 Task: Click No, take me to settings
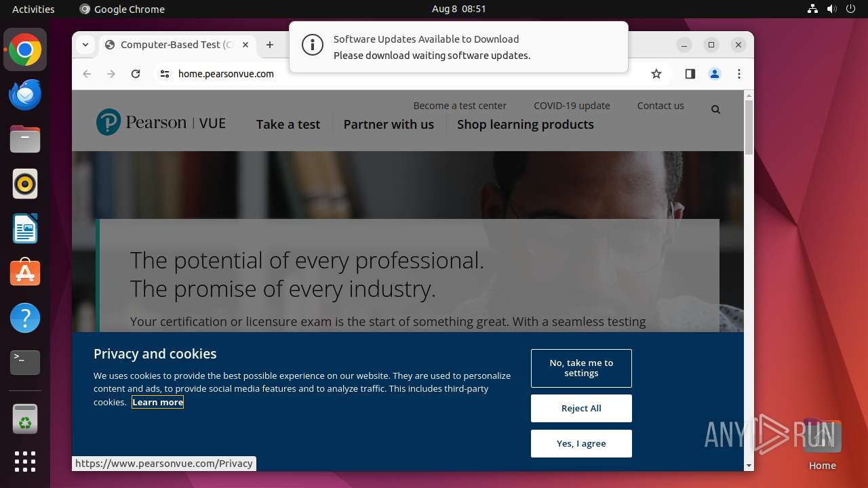[x=581, y=368]
